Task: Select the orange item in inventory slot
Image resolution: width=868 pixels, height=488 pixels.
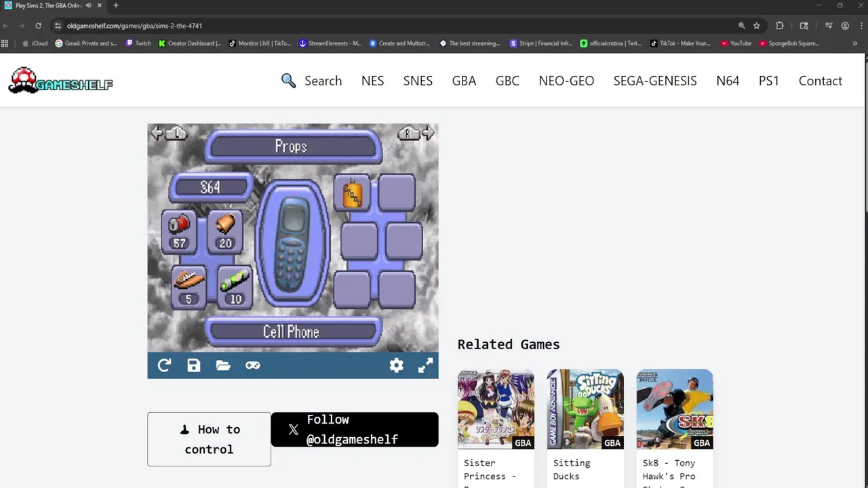Action: pos(353,194)
